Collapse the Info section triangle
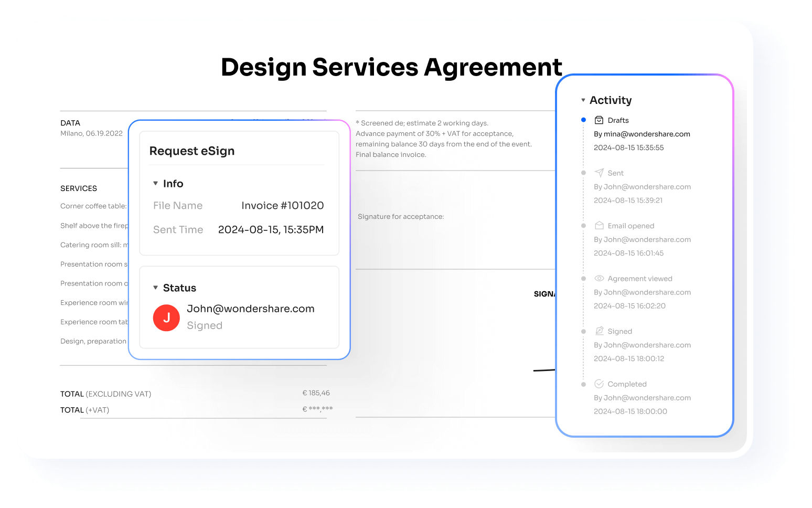Screen dimensions: 812x508 (155, 183)
